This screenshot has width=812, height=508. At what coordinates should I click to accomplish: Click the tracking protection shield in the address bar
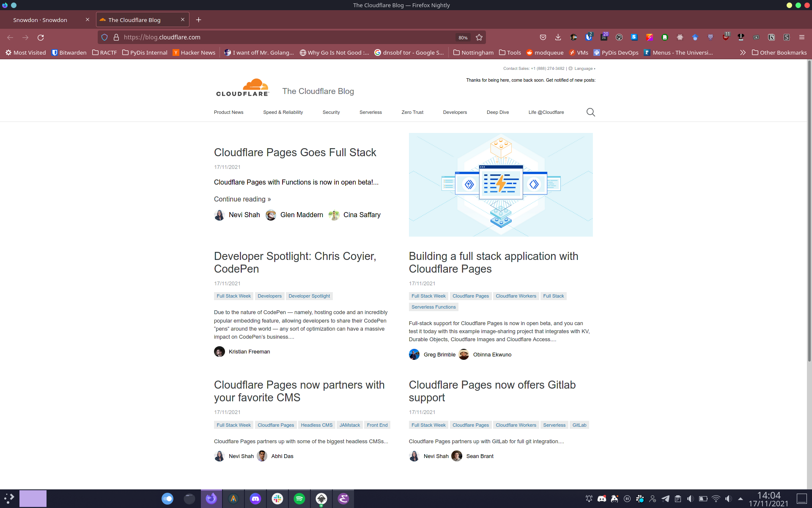(104, 37)
